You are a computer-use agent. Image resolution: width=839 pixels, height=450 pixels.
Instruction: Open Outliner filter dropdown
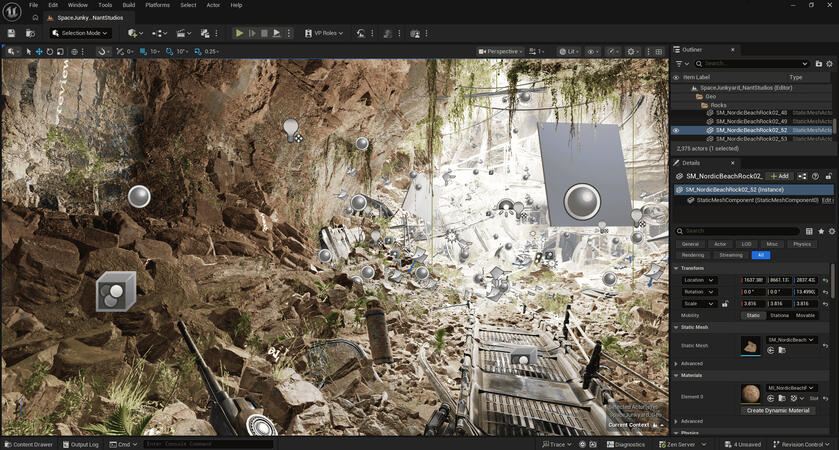pos(682,64)
